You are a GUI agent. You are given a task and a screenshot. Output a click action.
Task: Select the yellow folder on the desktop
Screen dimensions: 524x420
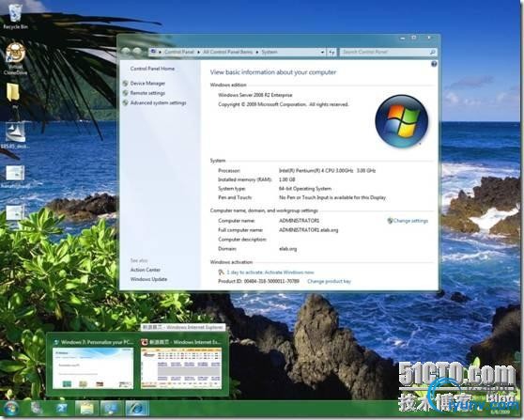(x=13, y=93)
